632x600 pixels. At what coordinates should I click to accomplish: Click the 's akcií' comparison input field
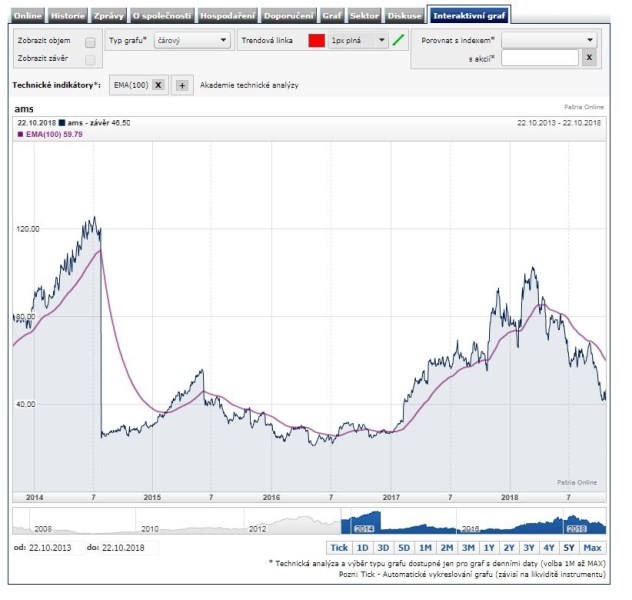tap(540, 58)
